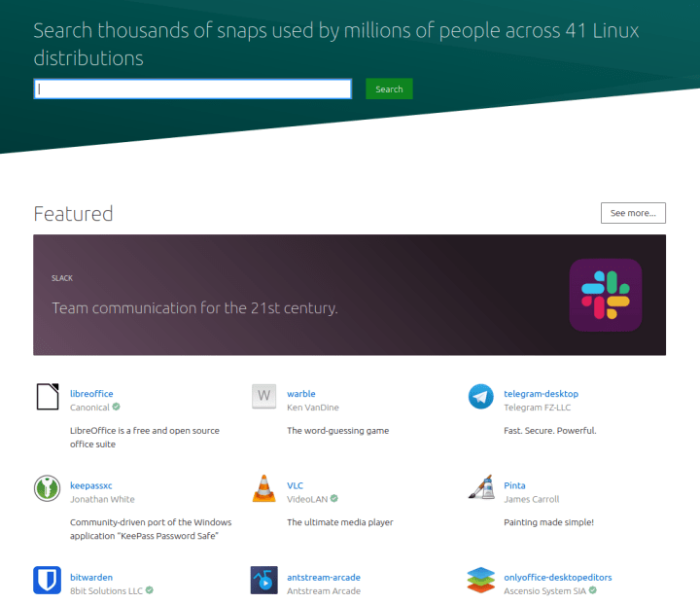Click the bitwarden shield icon
This screenshot has height=604, width=700.
click(x=47, y=580)
